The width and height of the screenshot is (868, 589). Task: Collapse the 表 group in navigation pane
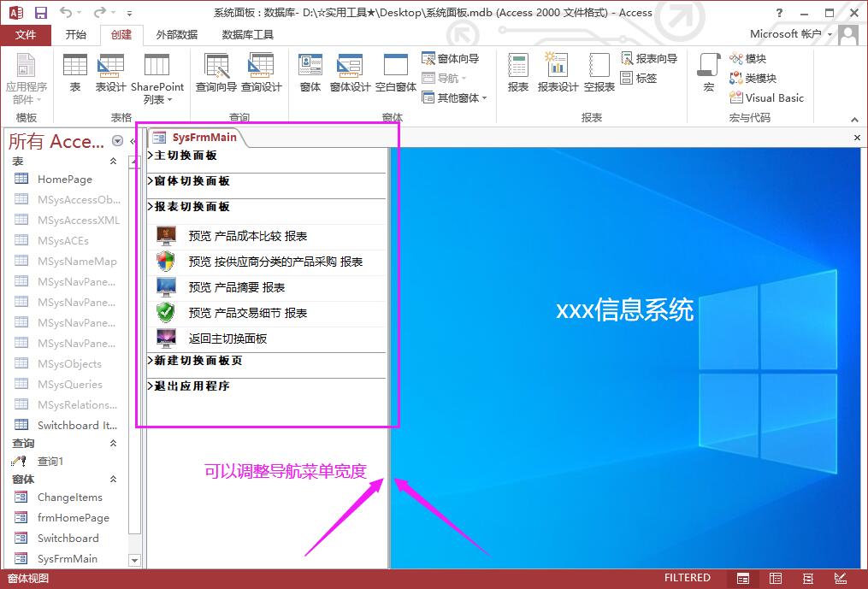(113, 161)
